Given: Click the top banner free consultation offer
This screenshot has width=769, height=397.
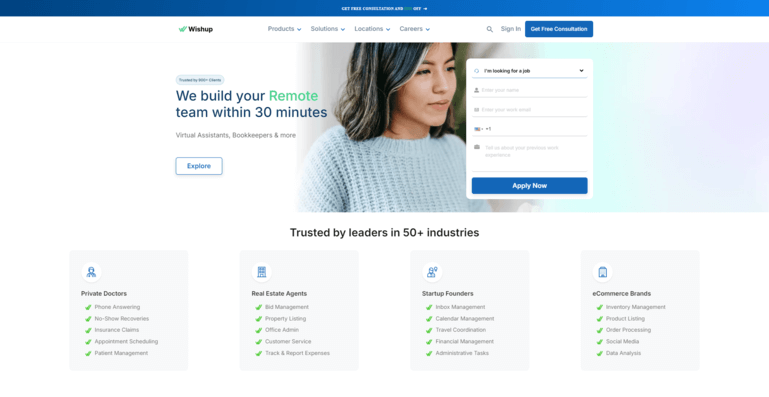Looking at the screenshot, I should coord(384,9).
